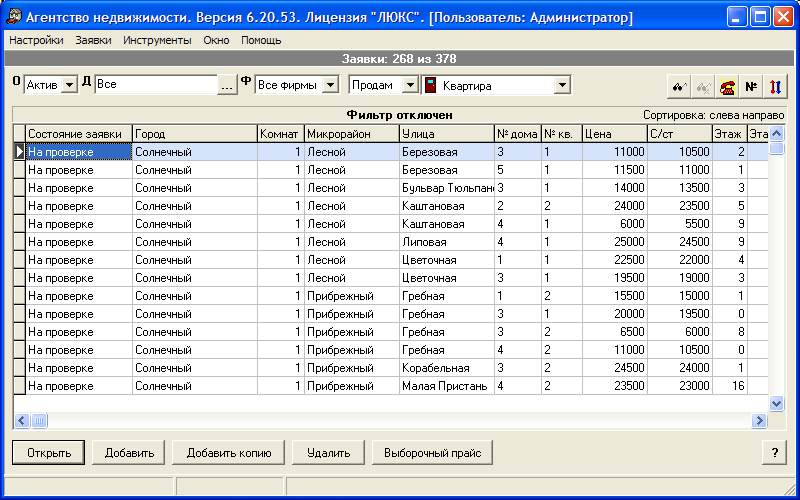Viewport: 800px width, 500px height.
Task: Click the Фильтр отключен status label
Action: [x=399, y=115]
